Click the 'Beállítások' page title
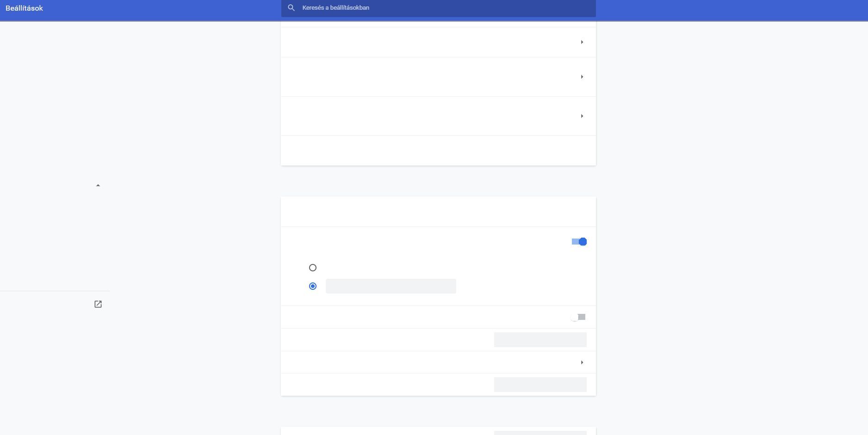 pyautogui.click(x=24, y=8)
